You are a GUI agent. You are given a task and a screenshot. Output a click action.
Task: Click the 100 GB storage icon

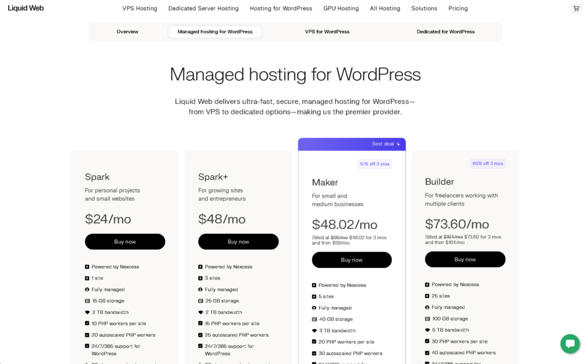coord(427,319)
